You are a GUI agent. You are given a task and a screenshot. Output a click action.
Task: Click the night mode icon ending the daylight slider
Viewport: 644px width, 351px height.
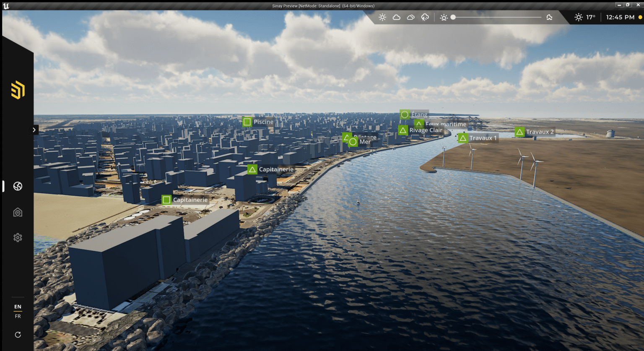(549, 17)
